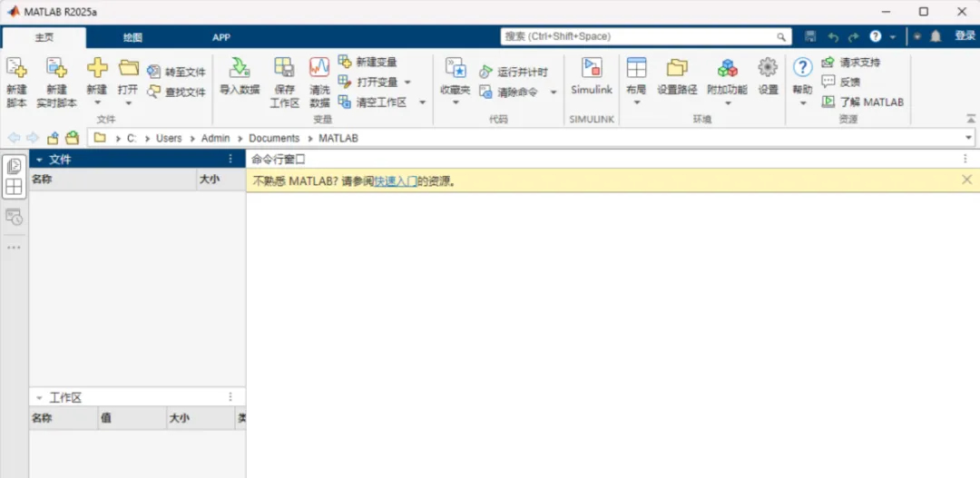Create a new live script 新建实时脚本

pos(56,83)
